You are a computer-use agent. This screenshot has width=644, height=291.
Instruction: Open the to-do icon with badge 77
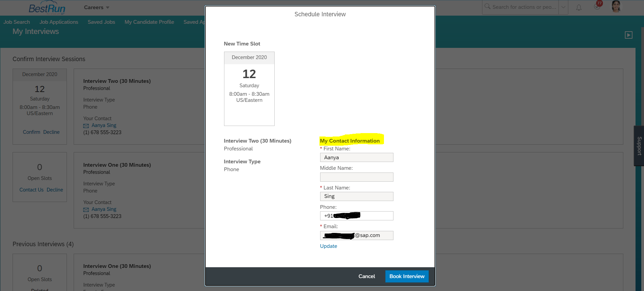pyautogui.click(x=597, y=6)
